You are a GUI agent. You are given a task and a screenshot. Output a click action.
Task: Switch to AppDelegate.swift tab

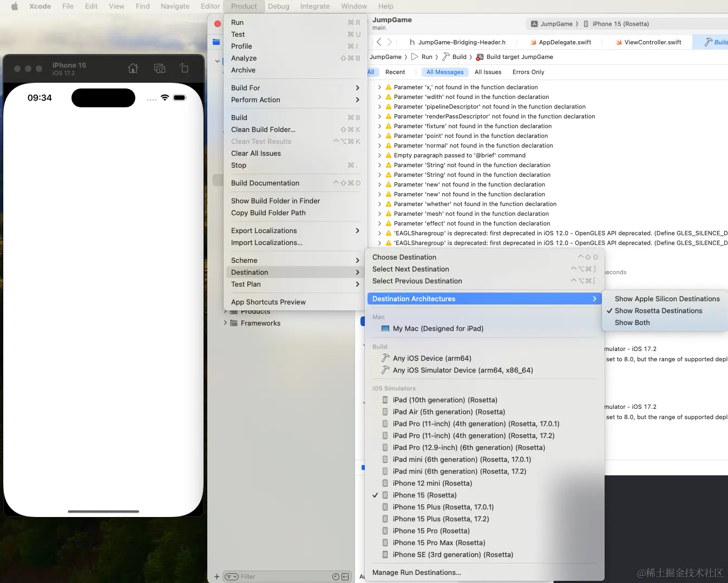coord(560,42)
